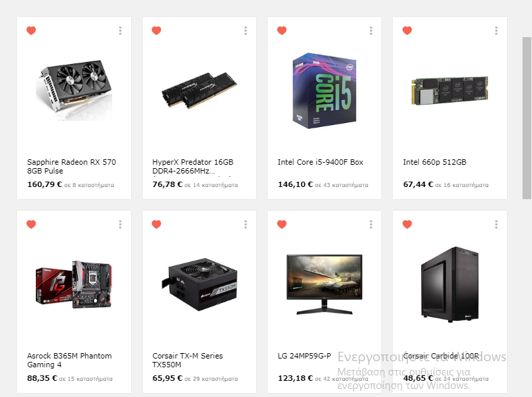Remove Intel Core i5-9400F from favorites

coord(282,30)
